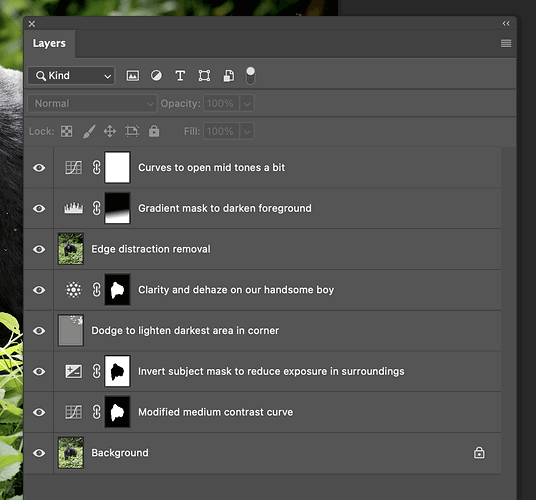
Task: Click Fill 100% value field
Action: pyautogui.click(x=222, y=131)
